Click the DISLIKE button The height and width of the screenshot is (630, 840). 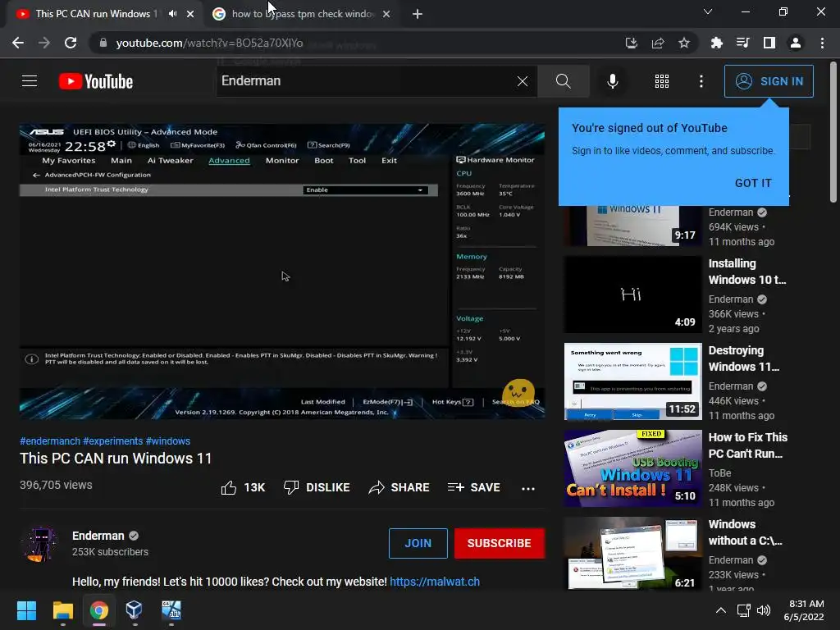point(317,487)
